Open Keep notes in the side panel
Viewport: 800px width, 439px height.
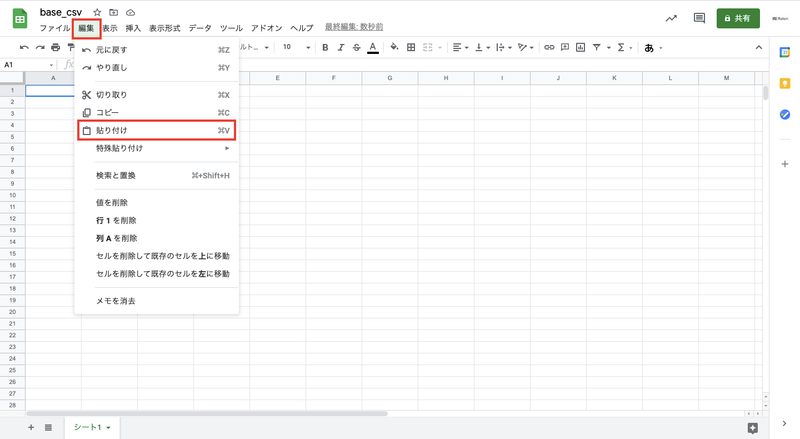(785, 83)
